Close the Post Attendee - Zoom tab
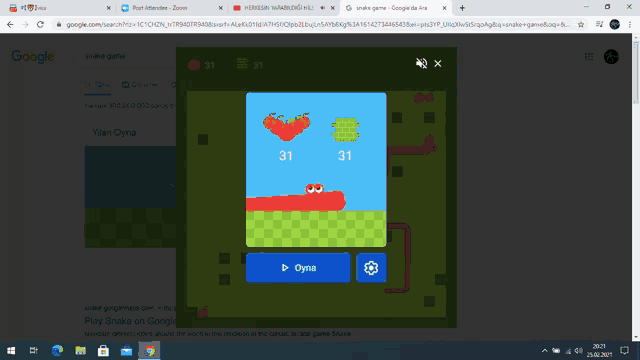This screenshot has height=360, width=640. coord(220,8)
